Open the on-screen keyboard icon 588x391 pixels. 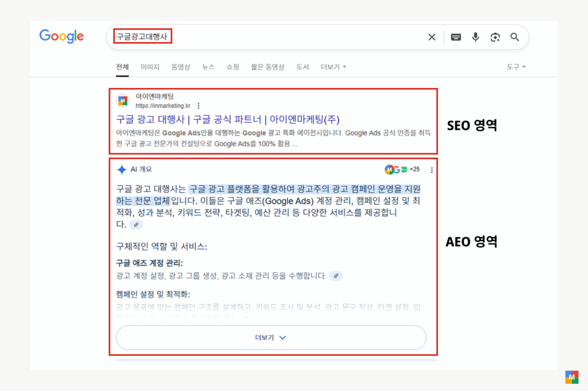(455, 37)
